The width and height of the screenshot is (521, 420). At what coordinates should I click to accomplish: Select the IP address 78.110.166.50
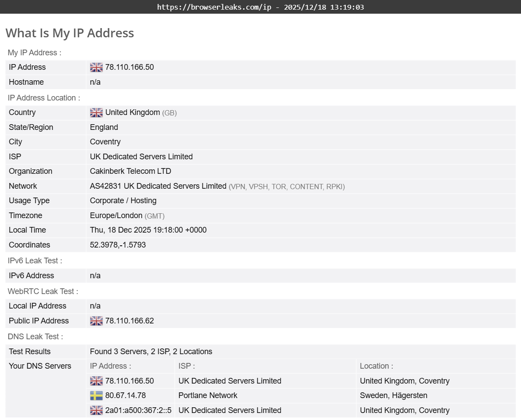(x=128, y=67)
